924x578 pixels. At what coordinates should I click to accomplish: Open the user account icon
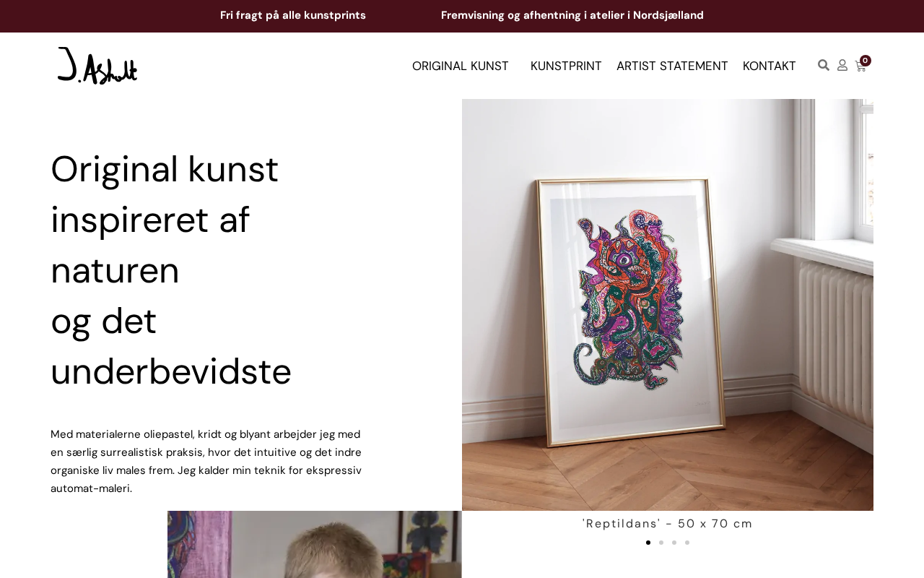[x=842, y=66]
